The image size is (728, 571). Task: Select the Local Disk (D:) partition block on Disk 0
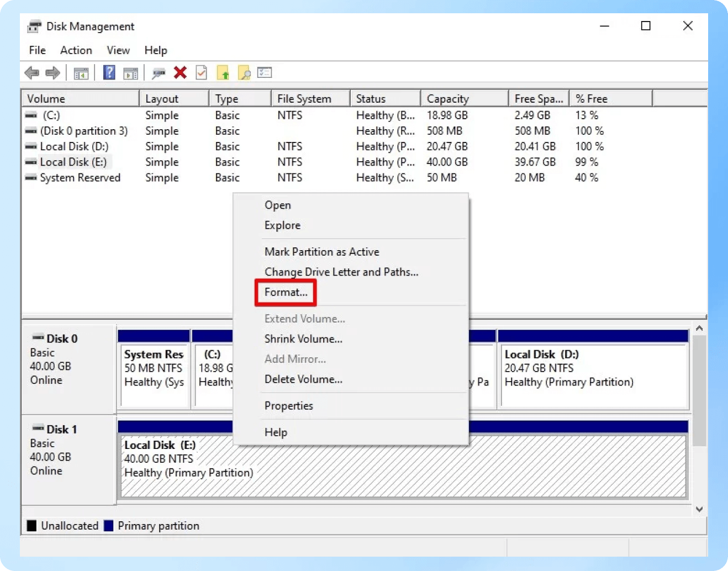(x=593, y=369)
